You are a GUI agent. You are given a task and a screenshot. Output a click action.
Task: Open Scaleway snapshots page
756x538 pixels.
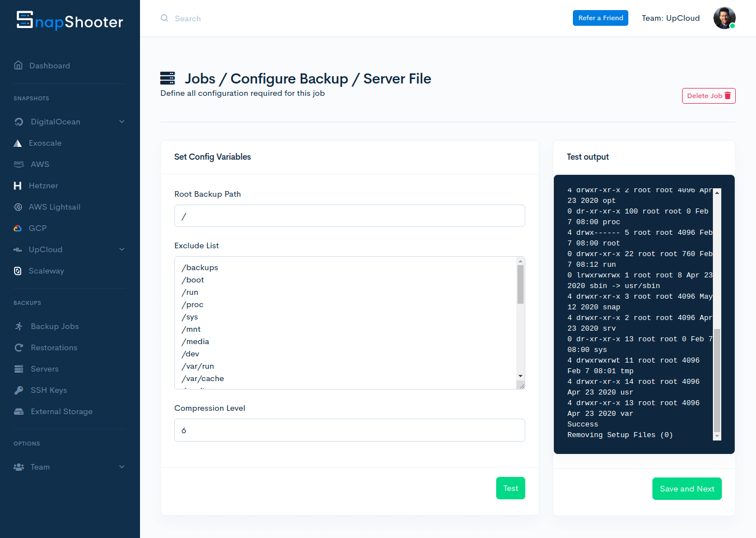(46, 271)
